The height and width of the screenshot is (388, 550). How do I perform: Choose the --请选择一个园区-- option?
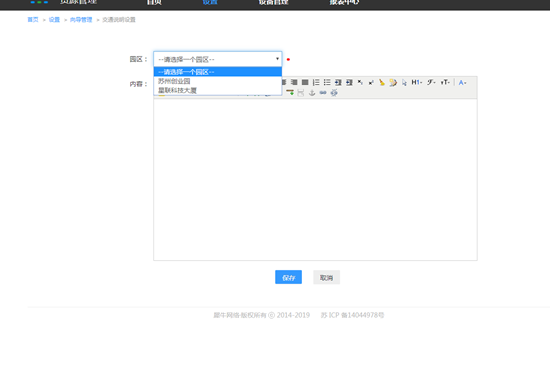click(x=217, y=72)
